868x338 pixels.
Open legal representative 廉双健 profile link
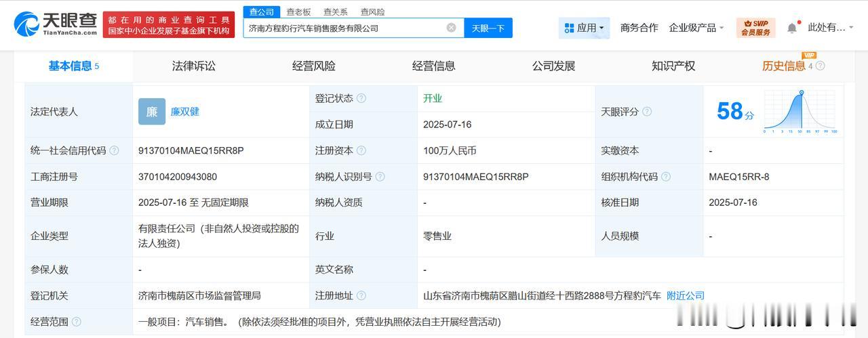point(184,112)
